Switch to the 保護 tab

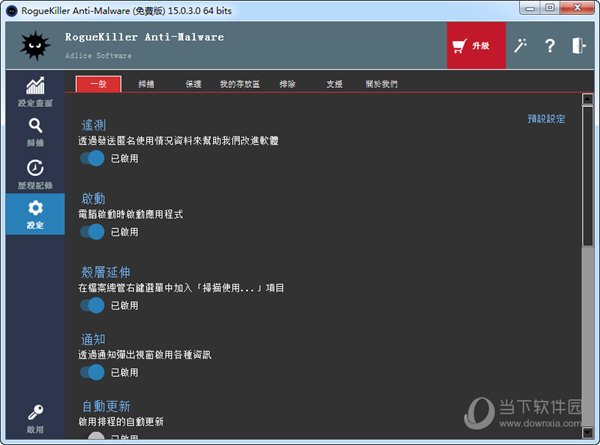pos(195,84)
